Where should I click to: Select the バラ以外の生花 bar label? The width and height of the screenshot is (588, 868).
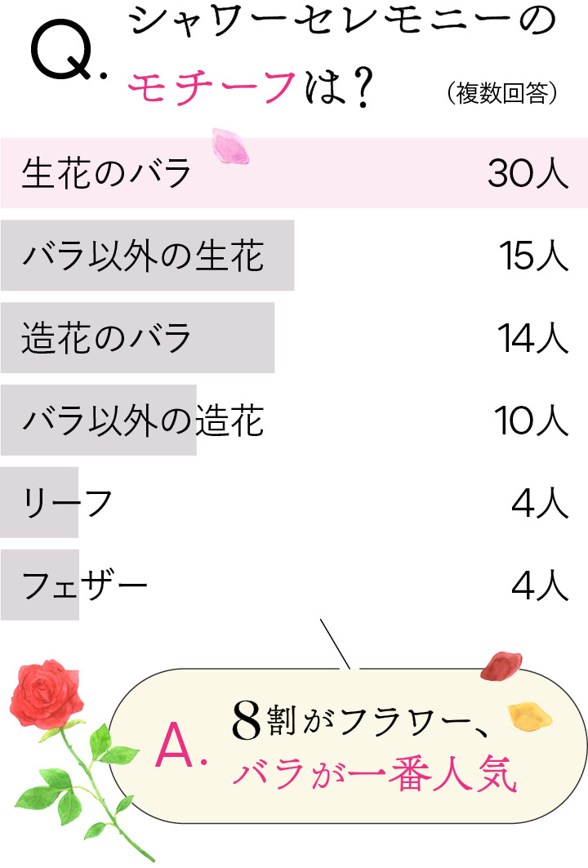point(144,256)
